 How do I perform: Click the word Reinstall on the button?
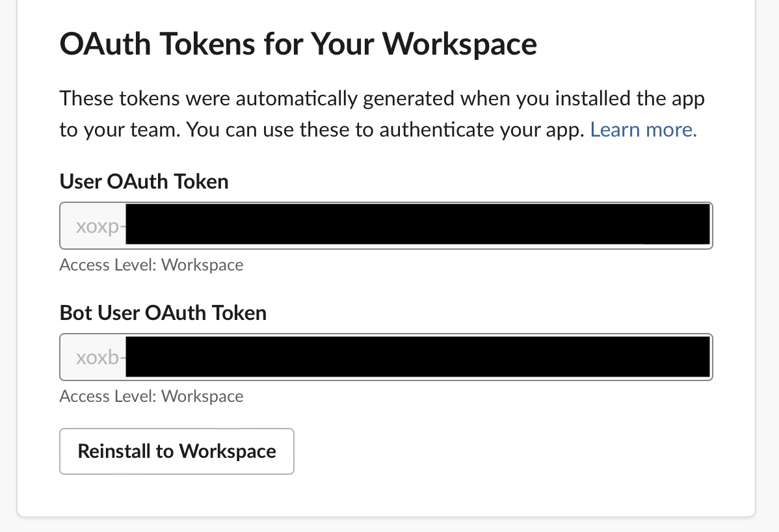click(x=114, y=451)
